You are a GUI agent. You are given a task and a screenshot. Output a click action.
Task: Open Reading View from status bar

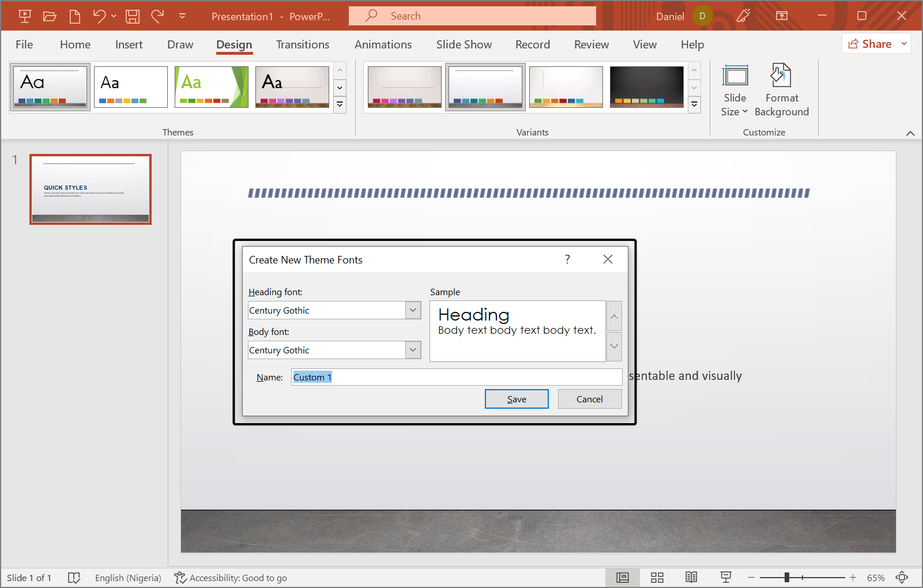tap(691, 578)
